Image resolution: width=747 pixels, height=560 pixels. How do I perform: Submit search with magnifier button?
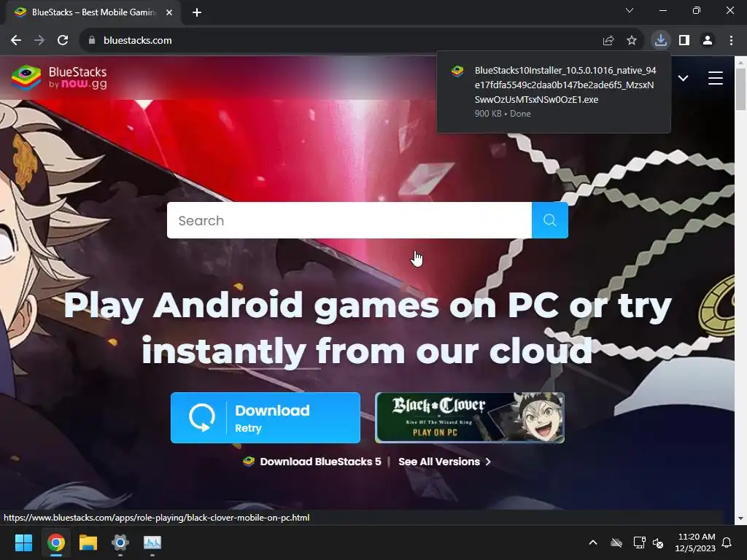(550, 220)
